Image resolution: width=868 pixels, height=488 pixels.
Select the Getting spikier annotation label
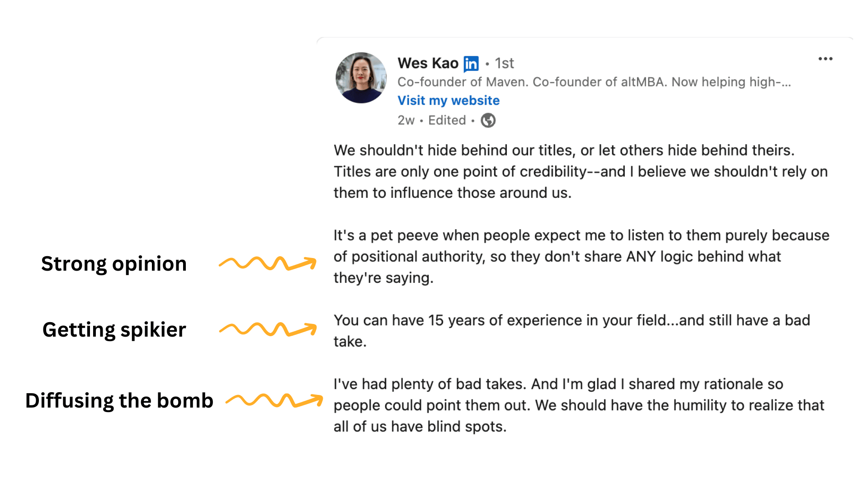114,330
